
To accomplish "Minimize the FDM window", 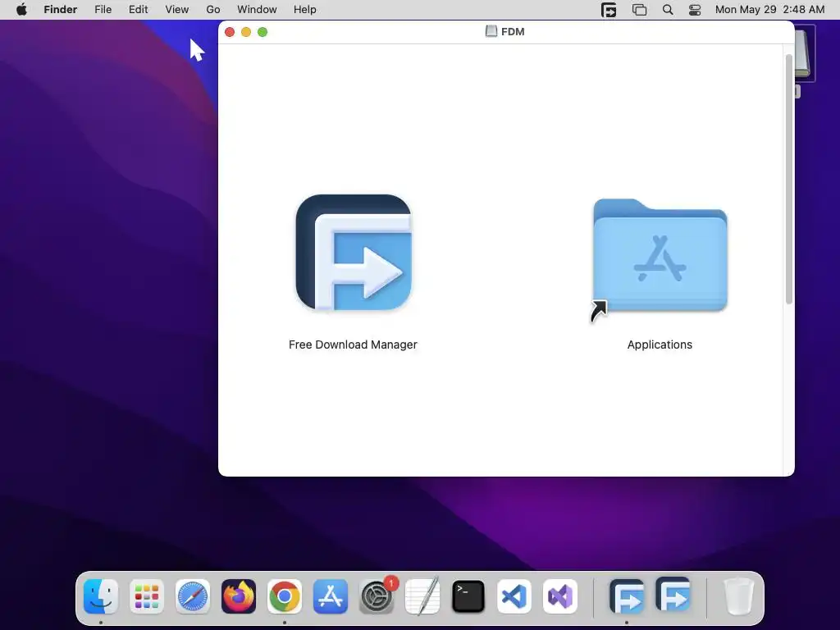I will pos(246,32).
